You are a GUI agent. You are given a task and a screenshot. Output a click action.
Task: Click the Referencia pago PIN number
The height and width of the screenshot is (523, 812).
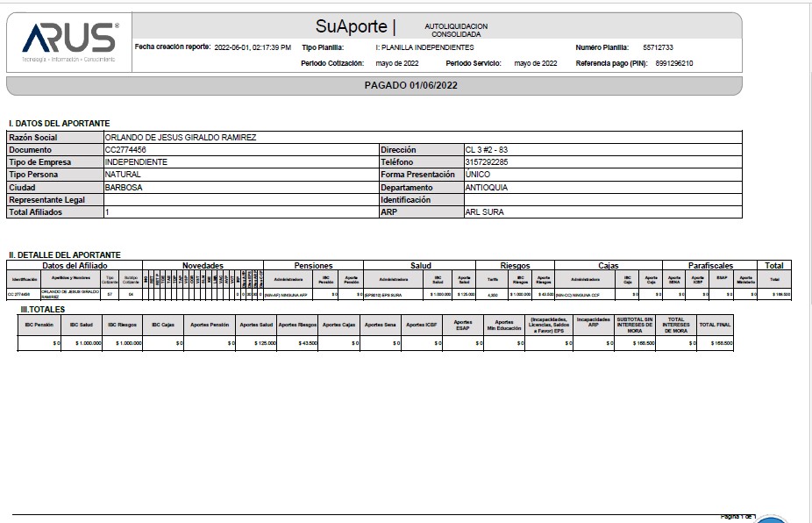pos(673,63)
